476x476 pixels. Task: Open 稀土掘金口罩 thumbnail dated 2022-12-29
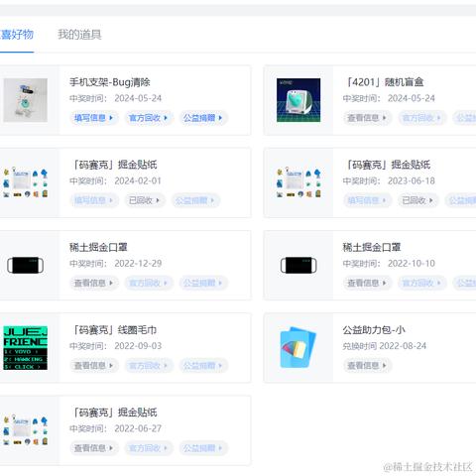click(26, 266)
